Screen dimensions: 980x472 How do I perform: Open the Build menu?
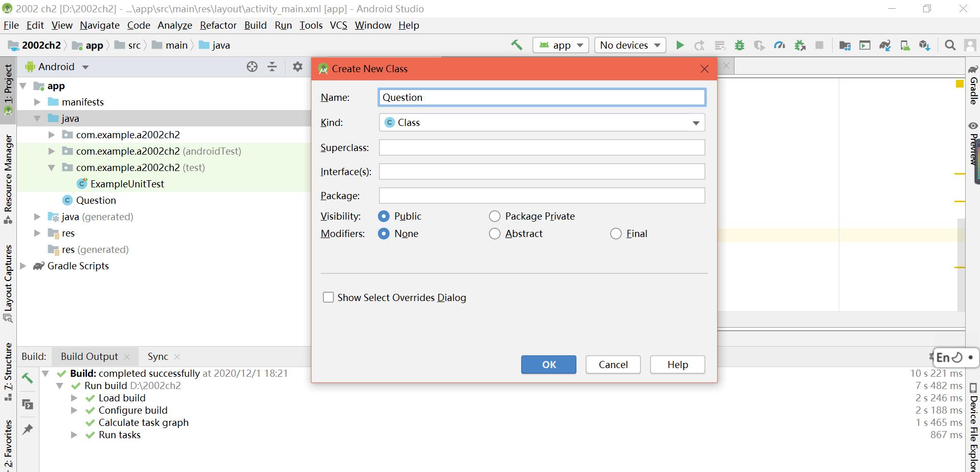click(255, 25)
